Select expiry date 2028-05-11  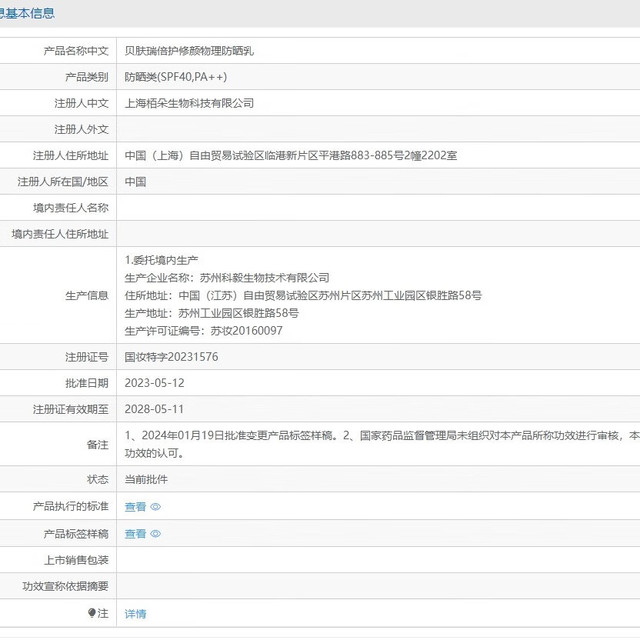pos(154,409)
